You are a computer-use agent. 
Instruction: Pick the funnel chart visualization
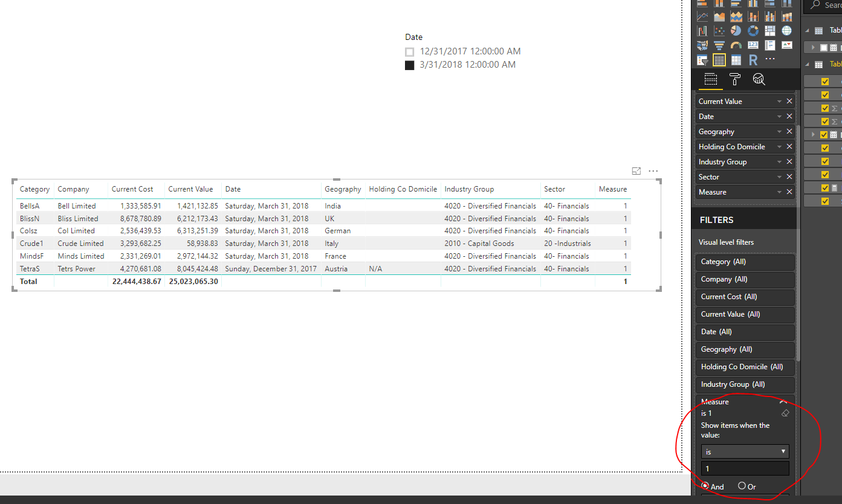719,45
